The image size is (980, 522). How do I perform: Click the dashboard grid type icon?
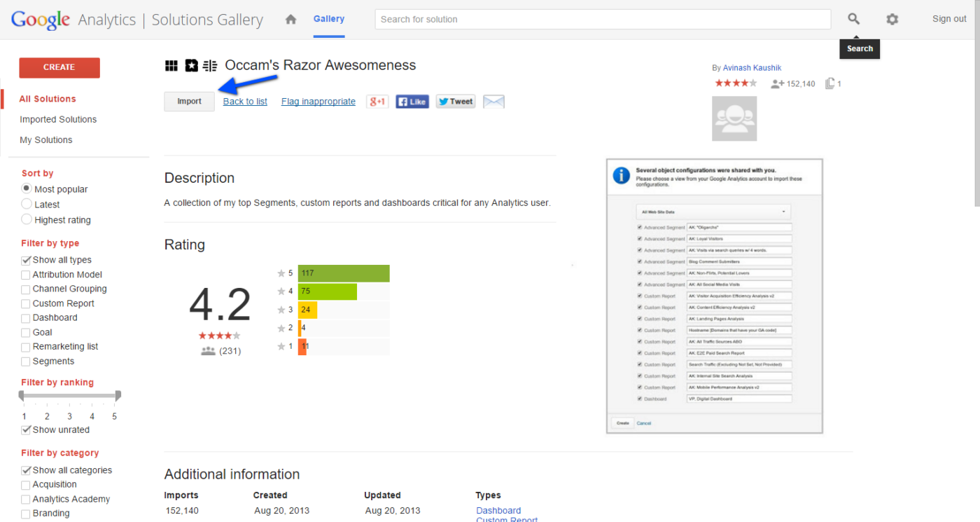171,66
